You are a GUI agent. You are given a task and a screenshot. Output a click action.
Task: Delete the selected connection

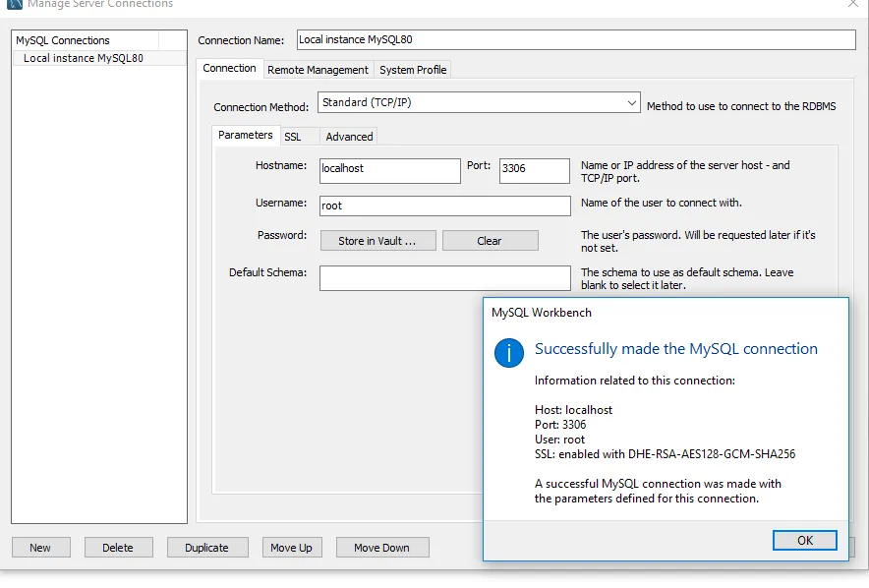(x=118, y=548)
